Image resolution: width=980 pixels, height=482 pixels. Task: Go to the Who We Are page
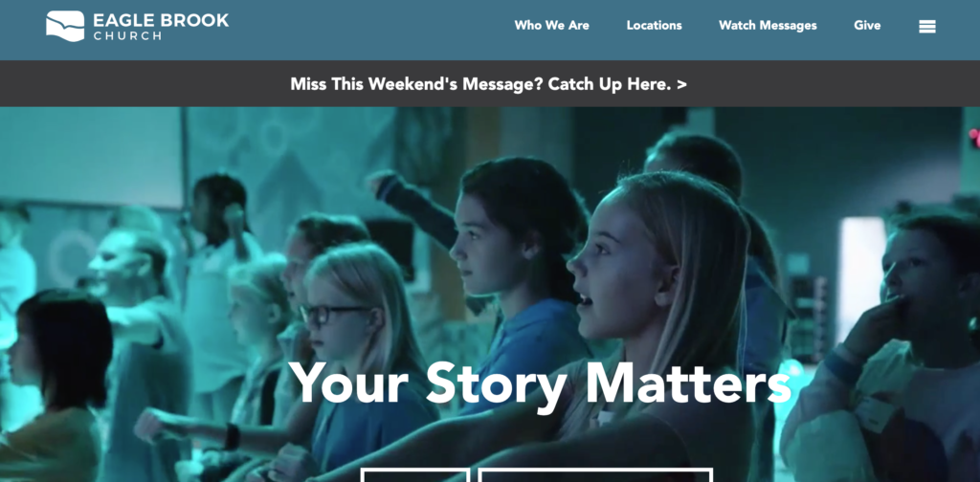click(552, 26)
